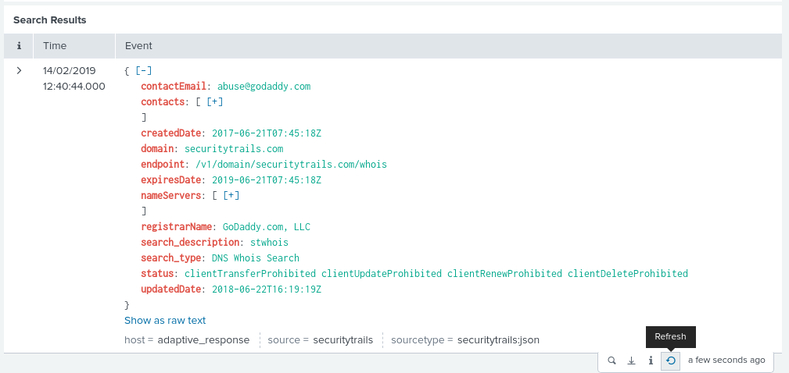Viewport: 789px width, 373px height.
Task: Expand the event row chevron
Action: pyautogui.click(x=19, y=70)
